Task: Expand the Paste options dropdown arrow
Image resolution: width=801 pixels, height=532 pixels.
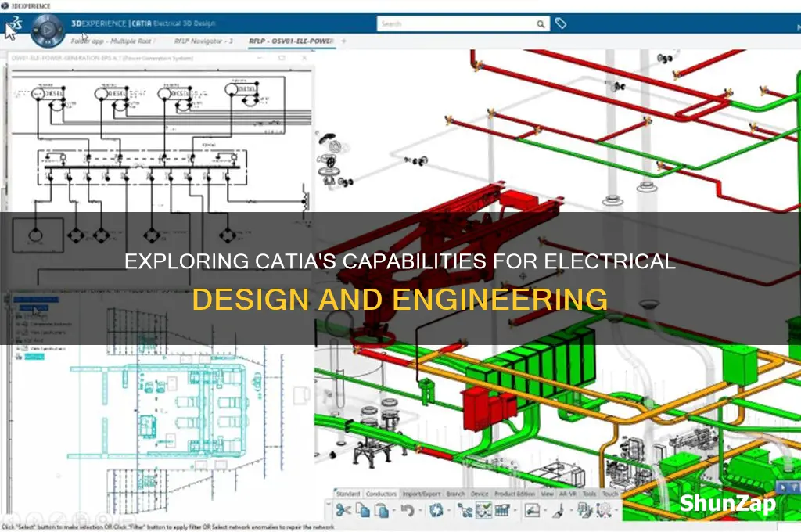Action: 394,510
